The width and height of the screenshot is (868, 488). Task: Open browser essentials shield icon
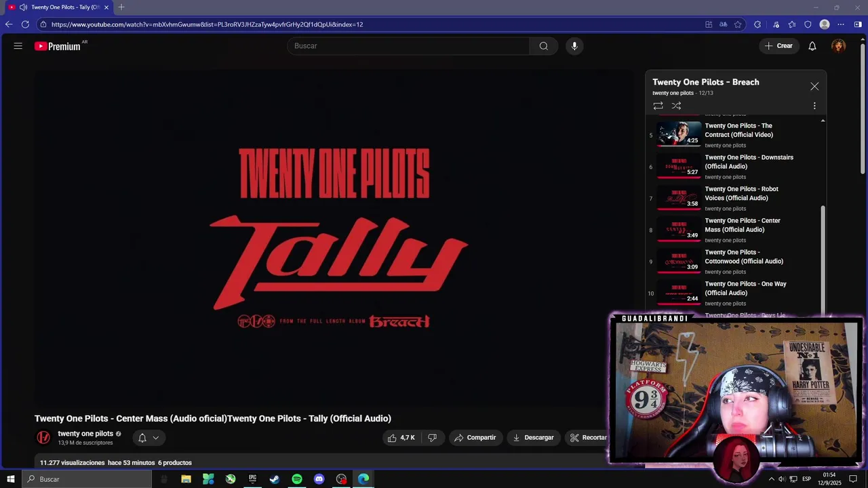(808, 24)
